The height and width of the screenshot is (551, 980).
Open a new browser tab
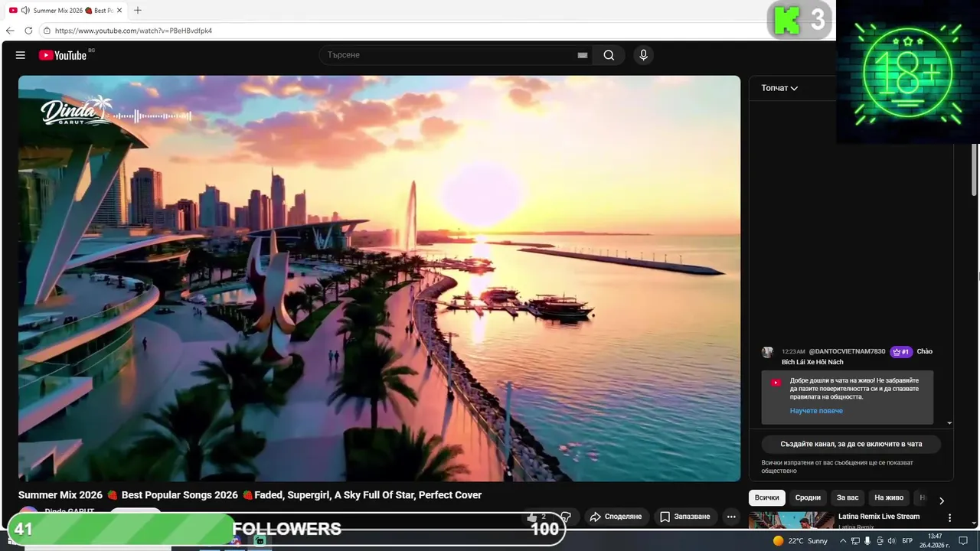138,11
